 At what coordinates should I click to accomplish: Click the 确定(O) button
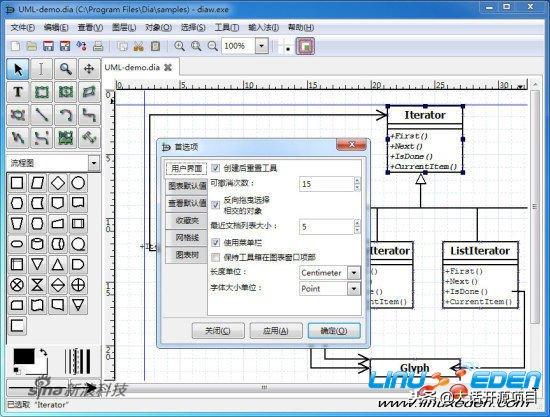point(334,331)
